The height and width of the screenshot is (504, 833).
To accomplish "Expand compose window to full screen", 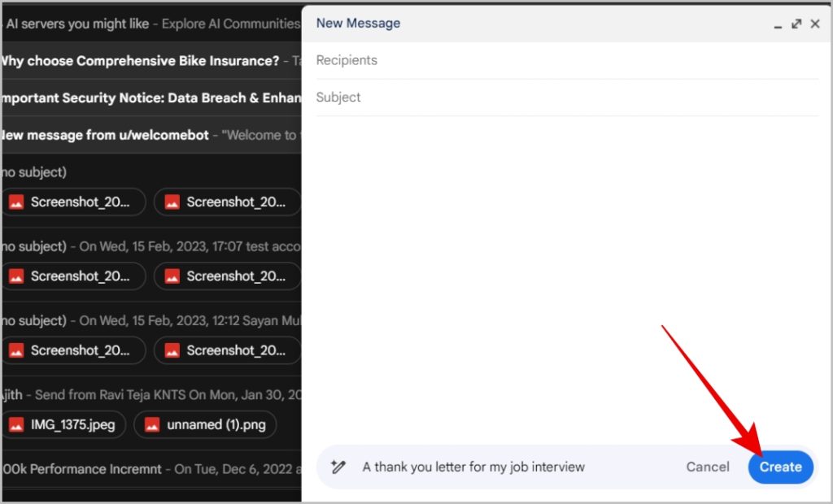I will click(796, 24).
